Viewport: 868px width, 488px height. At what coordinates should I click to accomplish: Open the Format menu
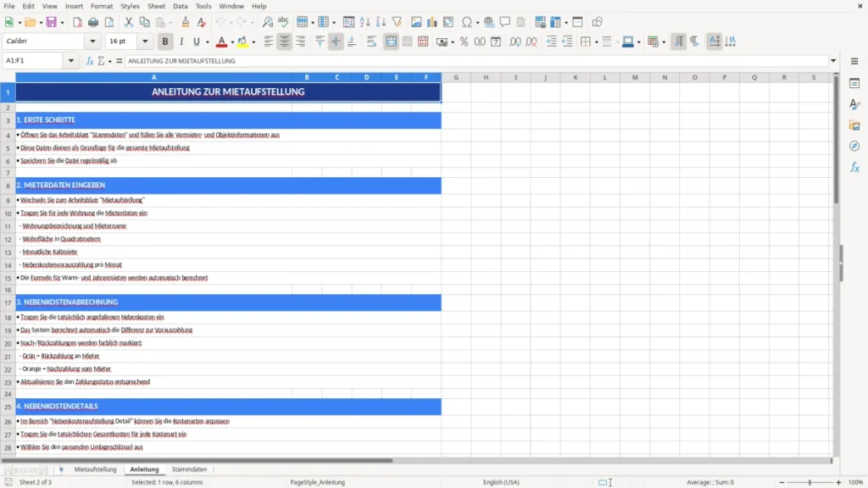pos(102,6)
